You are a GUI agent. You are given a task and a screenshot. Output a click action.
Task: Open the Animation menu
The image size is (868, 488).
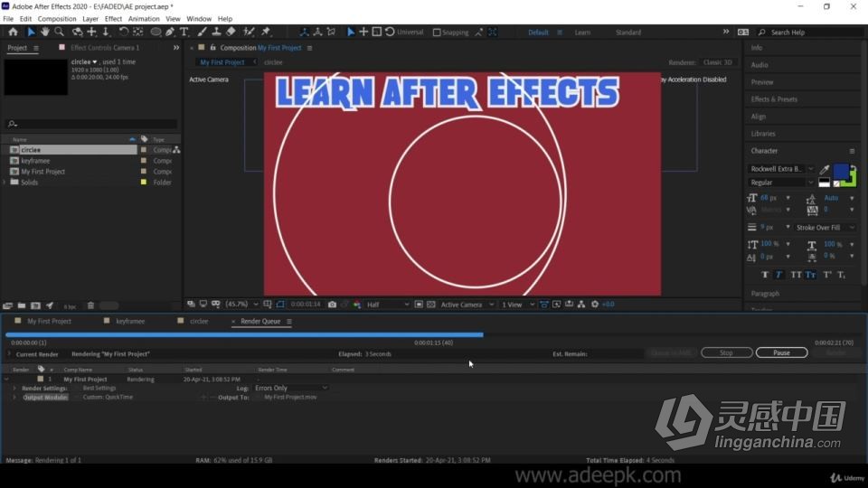click(144, 19)
